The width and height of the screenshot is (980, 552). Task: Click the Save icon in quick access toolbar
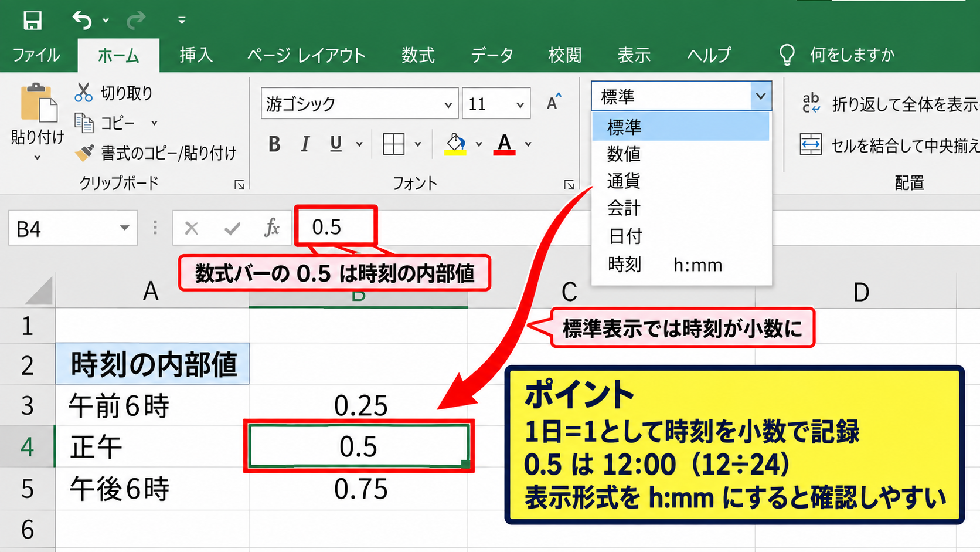click(32, 21)
